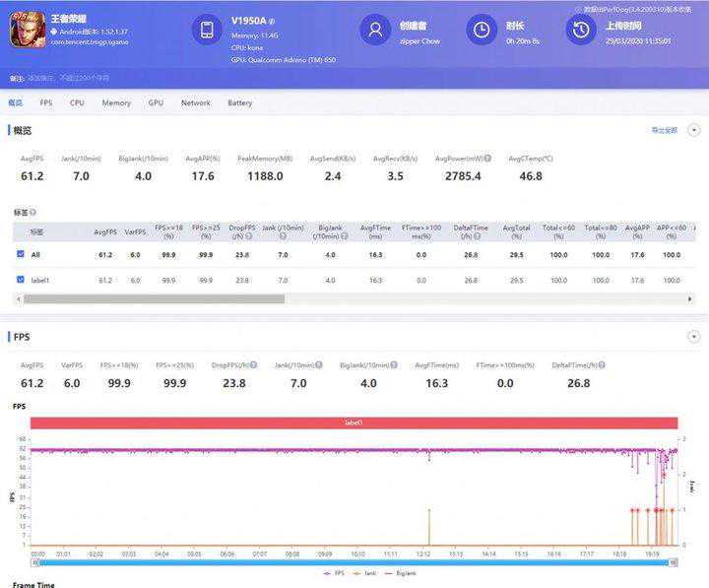This screenshot has height=588, width=709.
Task: Click the phone device icon
Action: click(207, 31)
